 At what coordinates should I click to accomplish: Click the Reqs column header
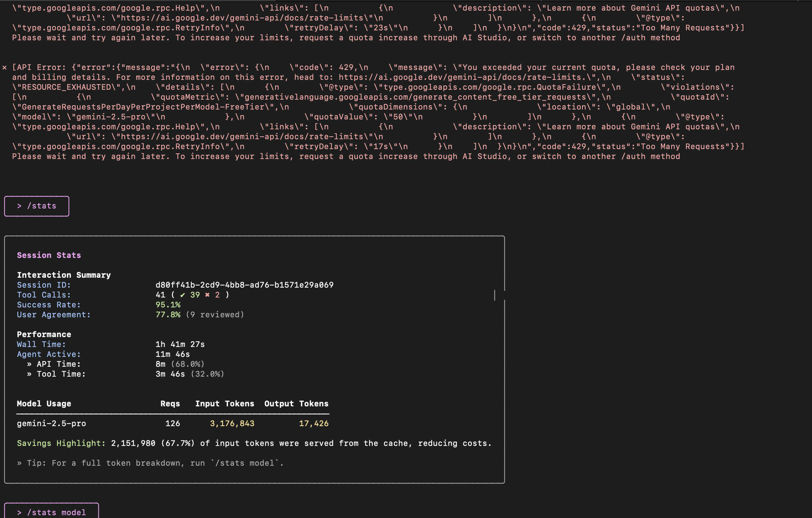170,404
